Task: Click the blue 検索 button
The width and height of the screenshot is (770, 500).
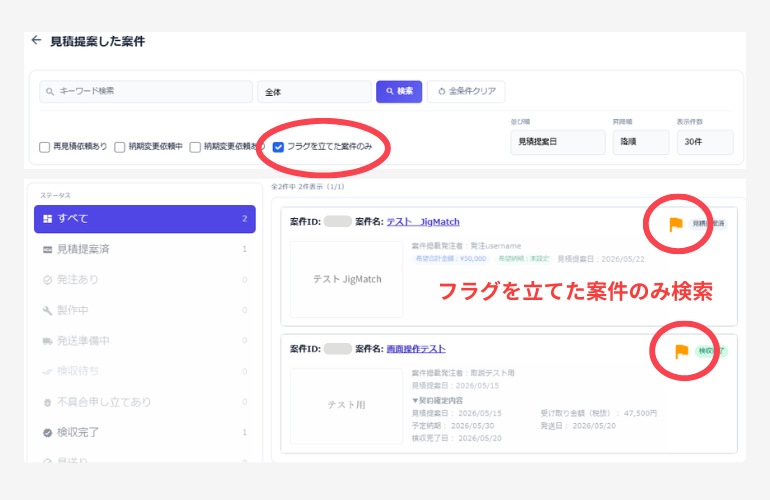Action: coord(399,91)
